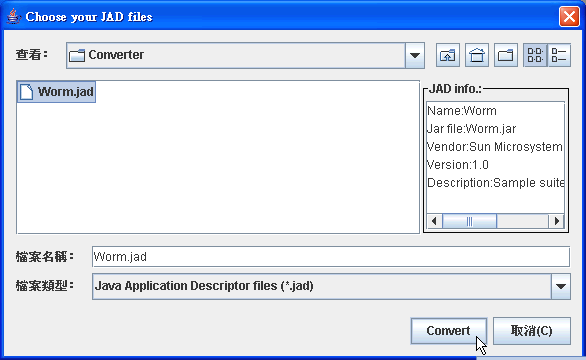Click the Worm.jad file icon
Viewport: 586px width, 360px height.
point(26,92)
